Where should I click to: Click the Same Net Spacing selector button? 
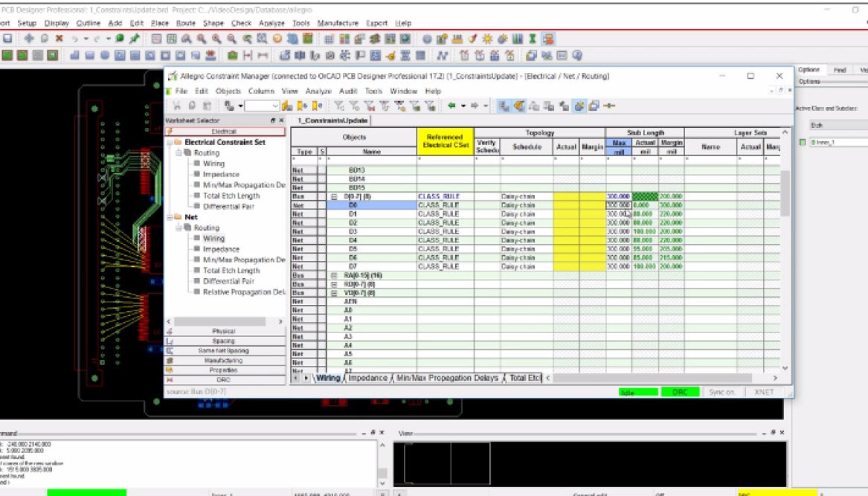225,350
